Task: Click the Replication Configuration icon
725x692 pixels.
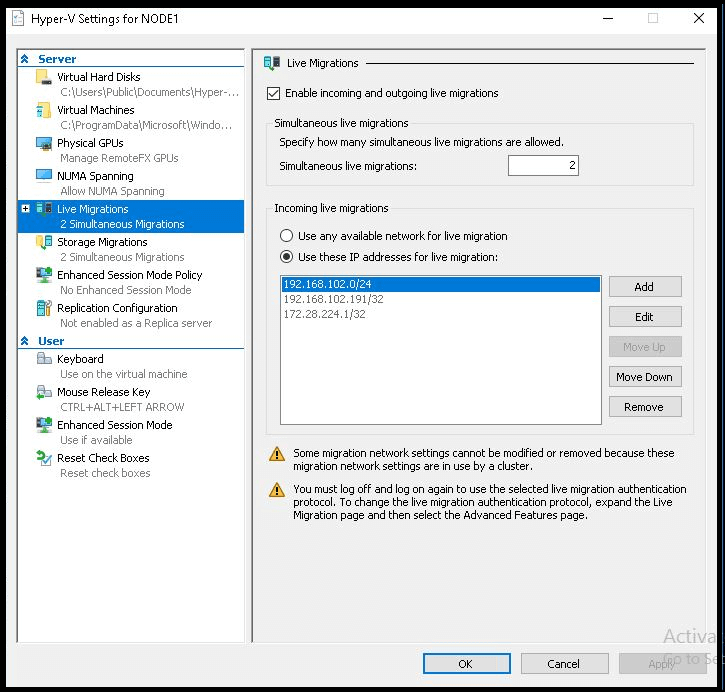Action: point(43,308)
